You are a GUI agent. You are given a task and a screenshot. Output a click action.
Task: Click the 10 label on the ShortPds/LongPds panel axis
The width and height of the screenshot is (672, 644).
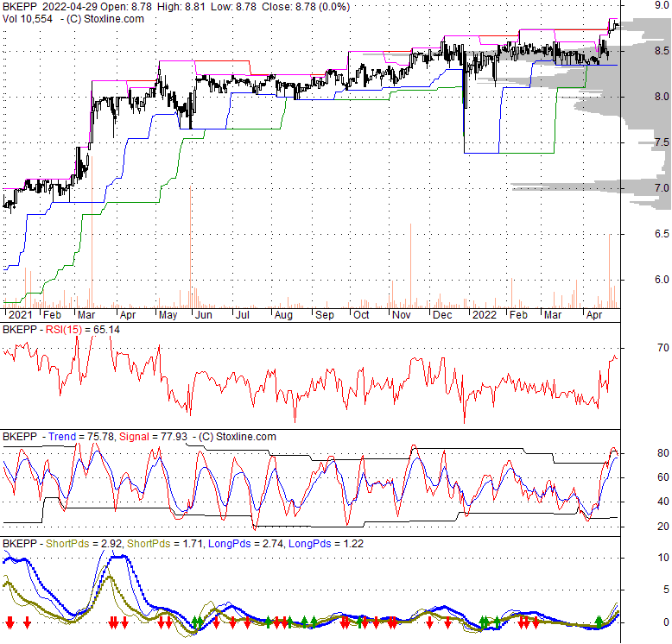click(x=663, y=558)
